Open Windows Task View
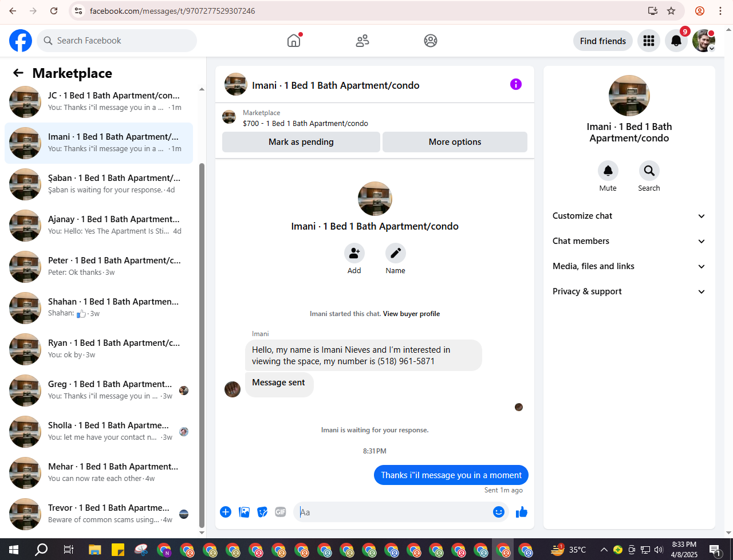733x560 pixels. [x=68, y=550]
